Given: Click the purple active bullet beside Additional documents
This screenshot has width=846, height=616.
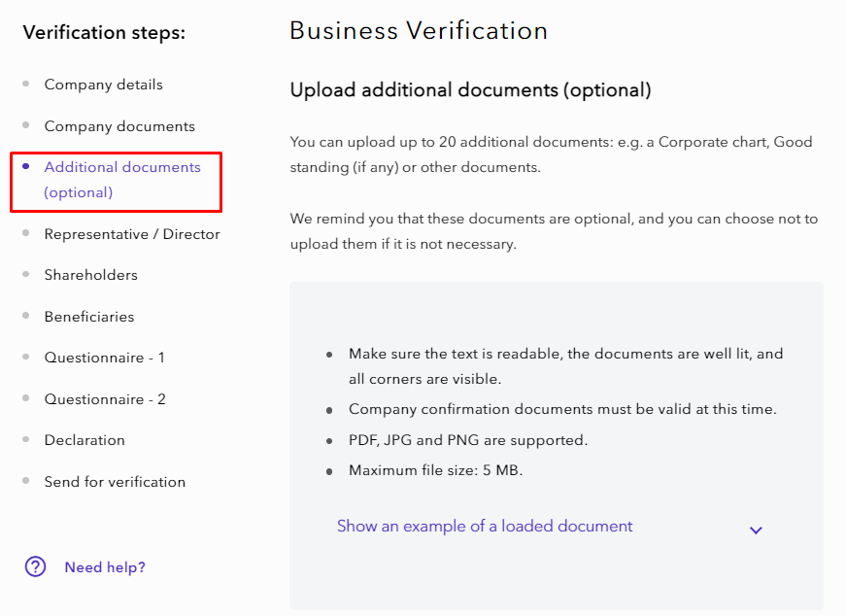Looking at the screenshot, I should [25, 167].
